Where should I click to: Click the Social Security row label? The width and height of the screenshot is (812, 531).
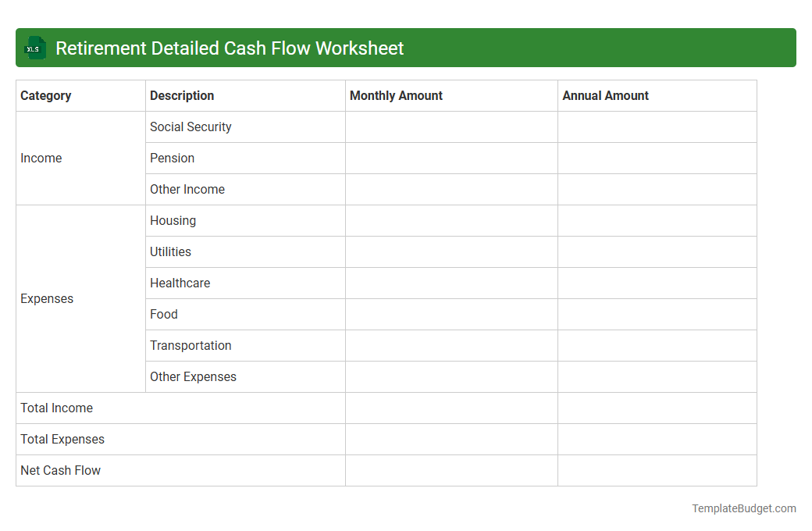pos(191,127)
